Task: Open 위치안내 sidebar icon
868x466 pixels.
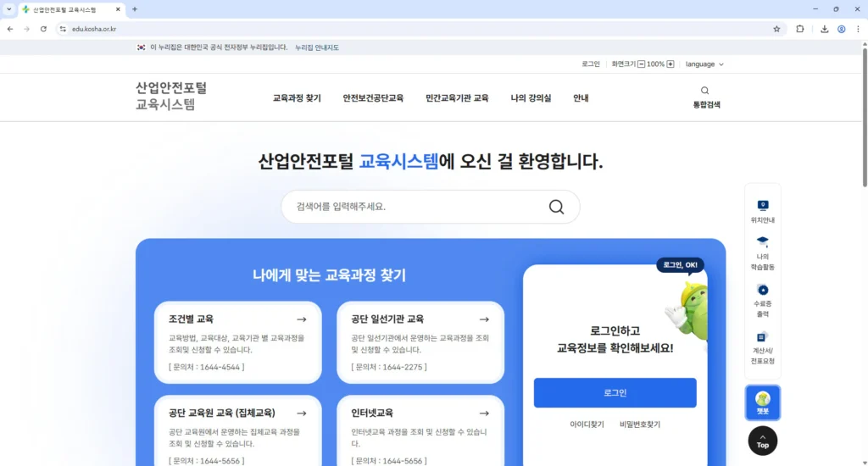Action: (x=762, y=212)
